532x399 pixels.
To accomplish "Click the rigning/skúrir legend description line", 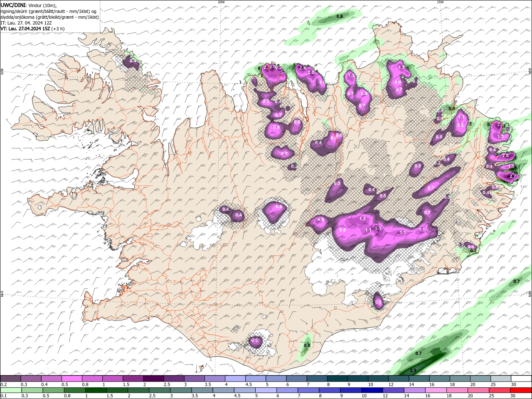I will [49, 11].
